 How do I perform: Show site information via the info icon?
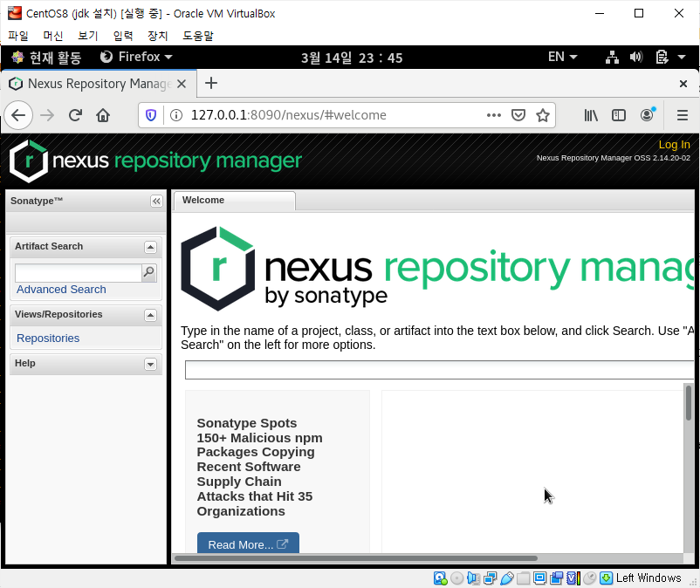tap(176, 115)
